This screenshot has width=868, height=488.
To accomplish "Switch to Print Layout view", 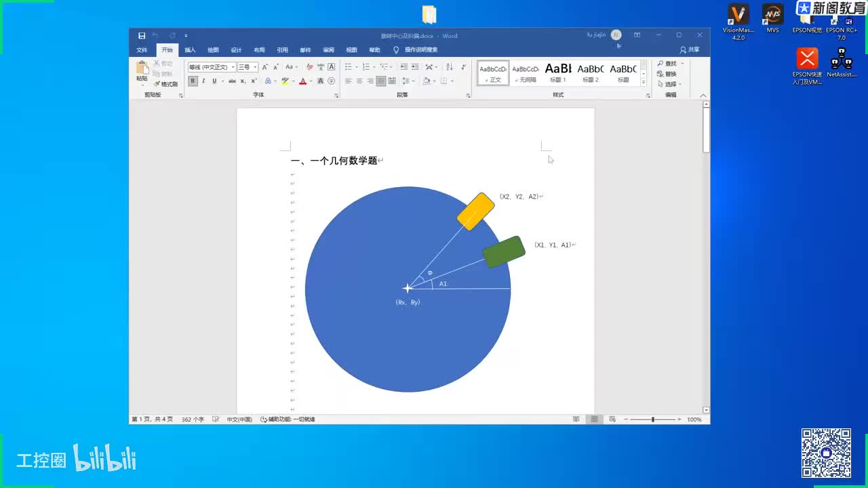I will pyautogui.click(x=594, y=420).
